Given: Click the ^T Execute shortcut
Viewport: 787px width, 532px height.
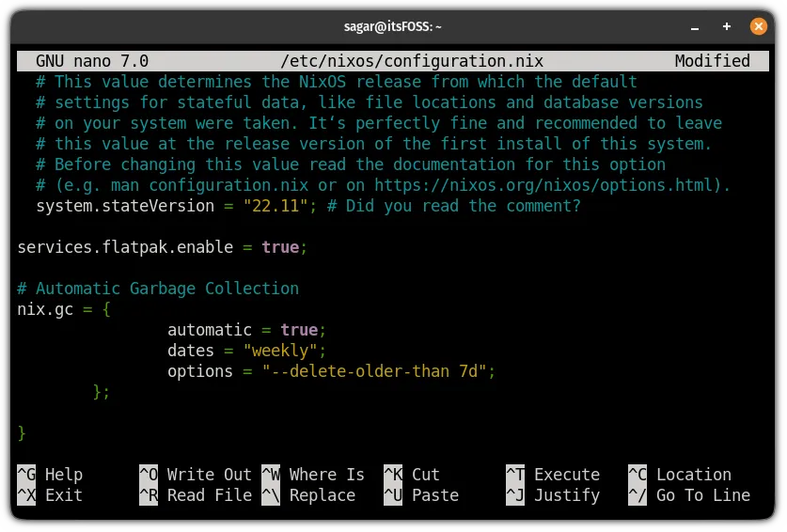Looking at the screenshot, I should 553,475.
